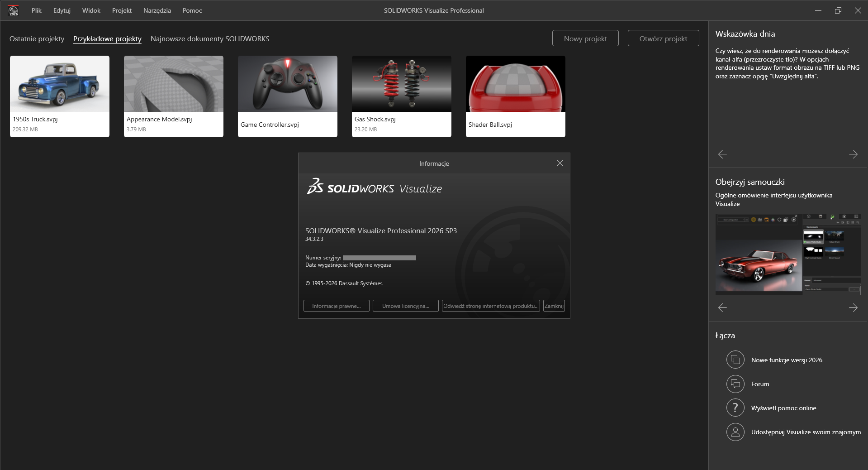Screen dimensions: 868x470
Task: Show Najnowsze dokumenty SOLIDWORKS tab
Action: 210,39
